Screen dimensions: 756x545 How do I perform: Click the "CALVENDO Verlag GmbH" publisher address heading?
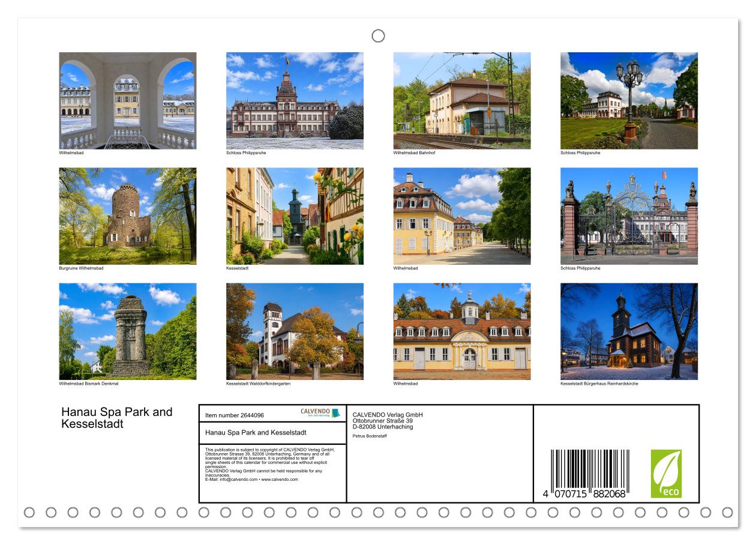[x=388, y=415]
